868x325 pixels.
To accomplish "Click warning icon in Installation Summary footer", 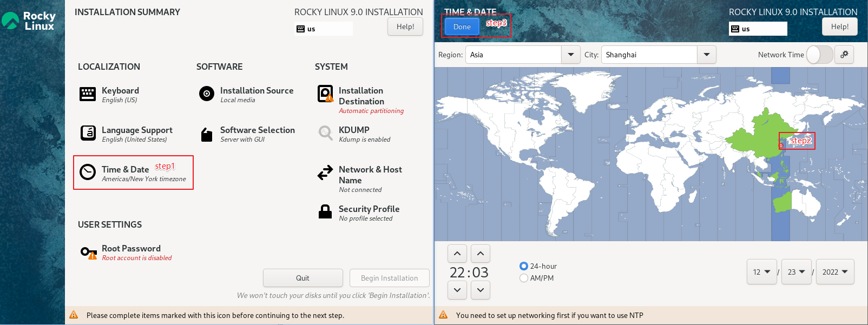I will [x=74, y=315].
